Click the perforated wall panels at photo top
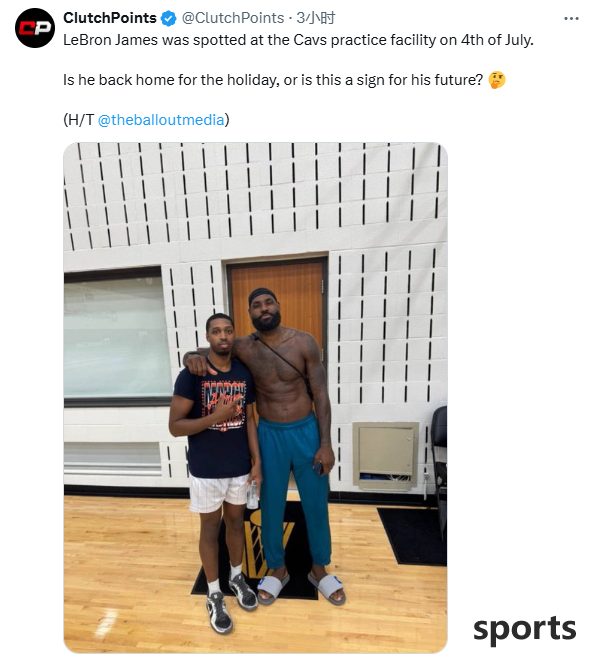The width and height of the screenshot is (591, 660). 255,196
